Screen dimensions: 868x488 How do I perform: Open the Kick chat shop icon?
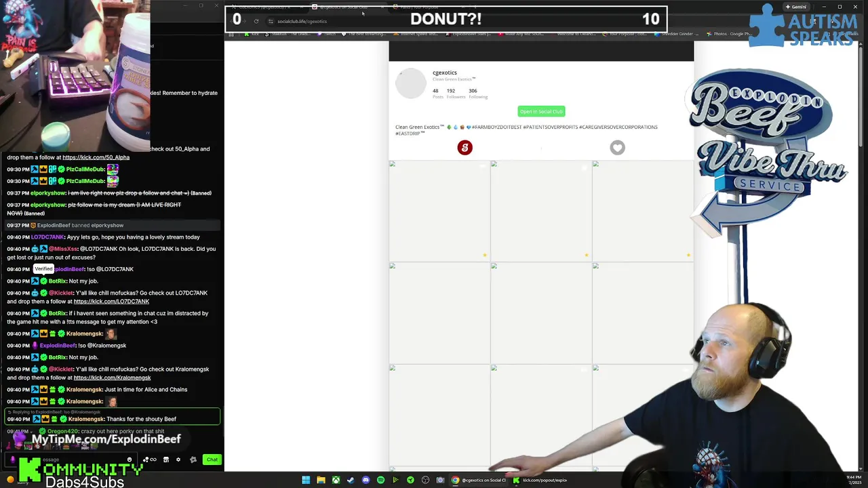pyautogui.click(x=166, y=460)
